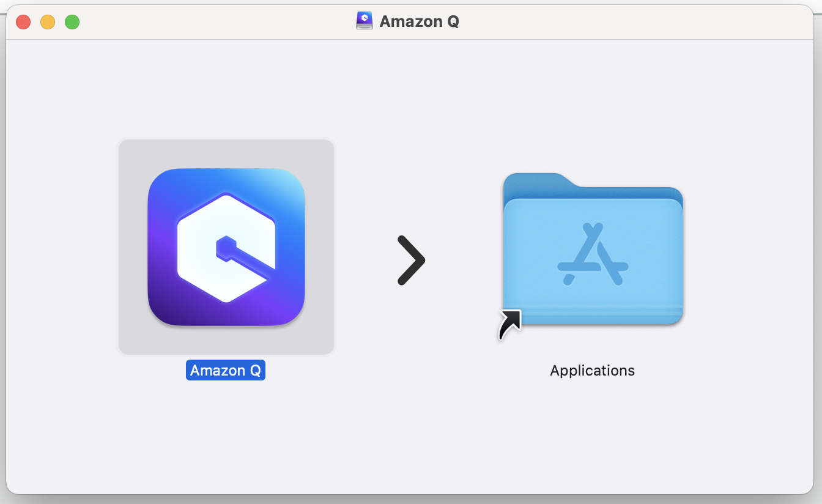This screenshot has width=822, height=504.
Task: Click the Amazon Q file name label
Action: [x=226, y=370]
